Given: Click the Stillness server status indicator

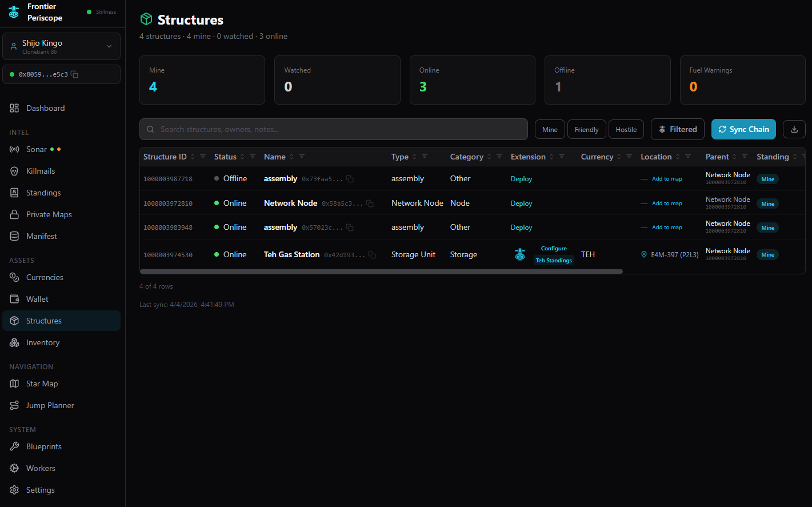Looking at the screenshot, I should click(x=101, y=12).
